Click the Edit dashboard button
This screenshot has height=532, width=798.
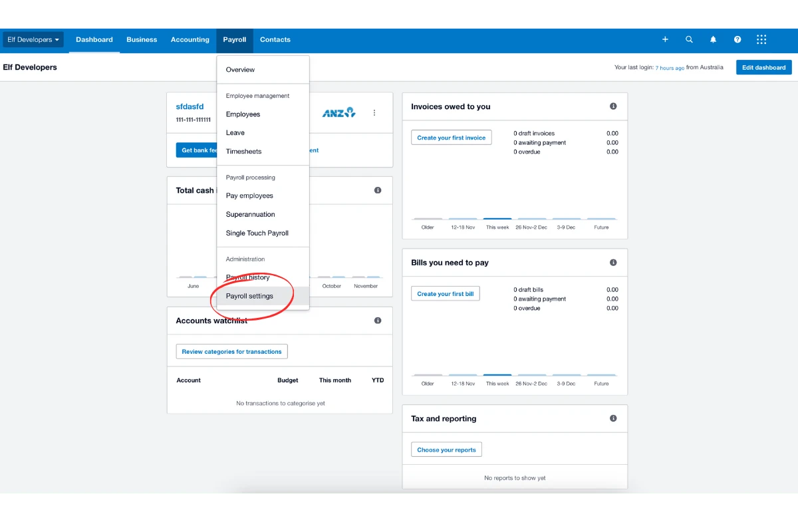764,67
